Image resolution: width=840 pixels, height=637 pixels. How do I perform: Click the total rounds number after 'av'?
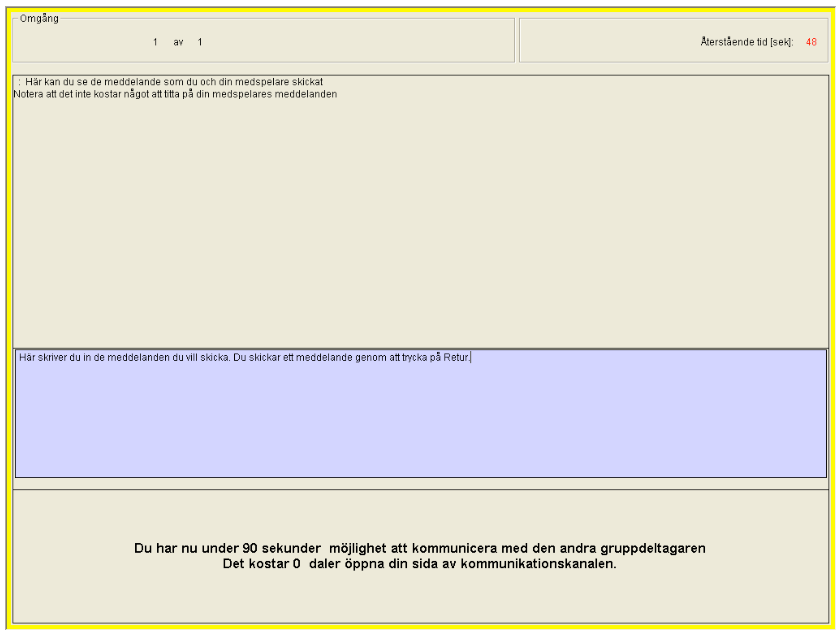point(200,42)
